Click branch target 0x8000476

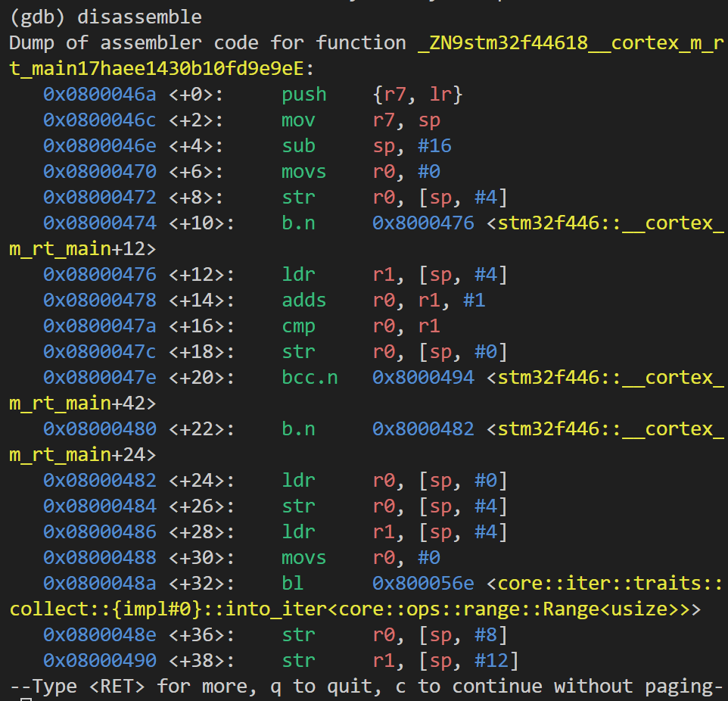tap(423, 223)
